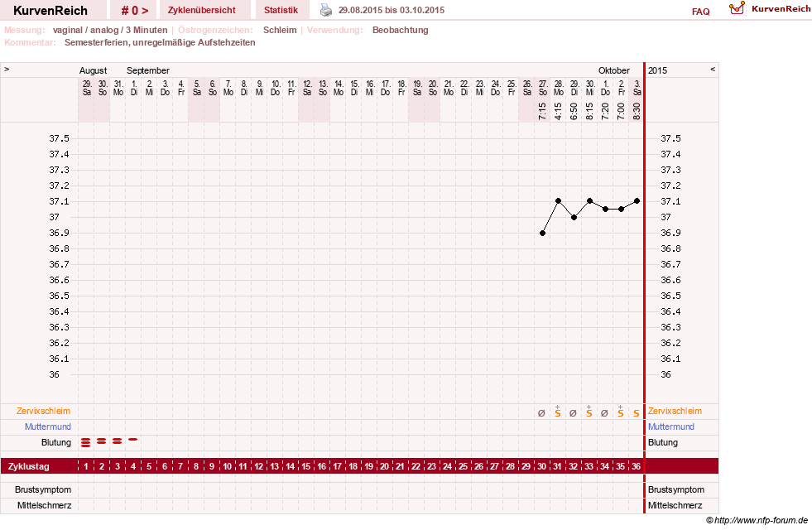Click the date range 29.08.2015 bis 03.10.2015
The width and height of the screenshot is (812, 530).
[391, 10]
